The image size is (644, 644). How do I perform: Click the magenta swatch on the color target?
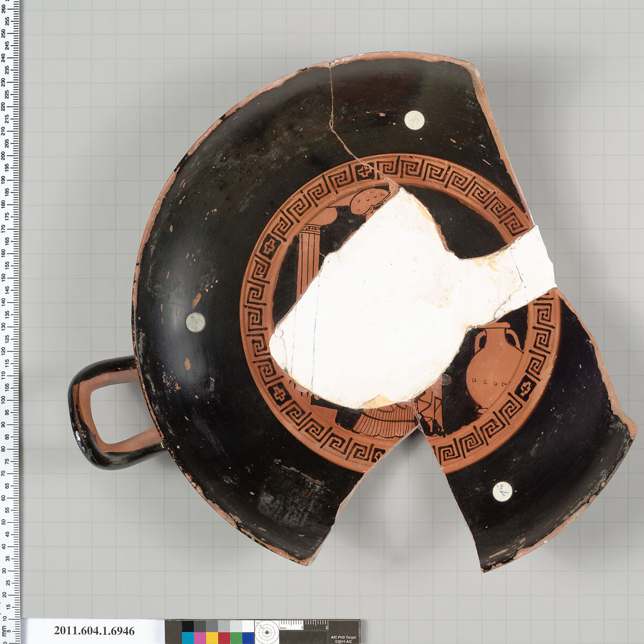[x=200, y=638]
